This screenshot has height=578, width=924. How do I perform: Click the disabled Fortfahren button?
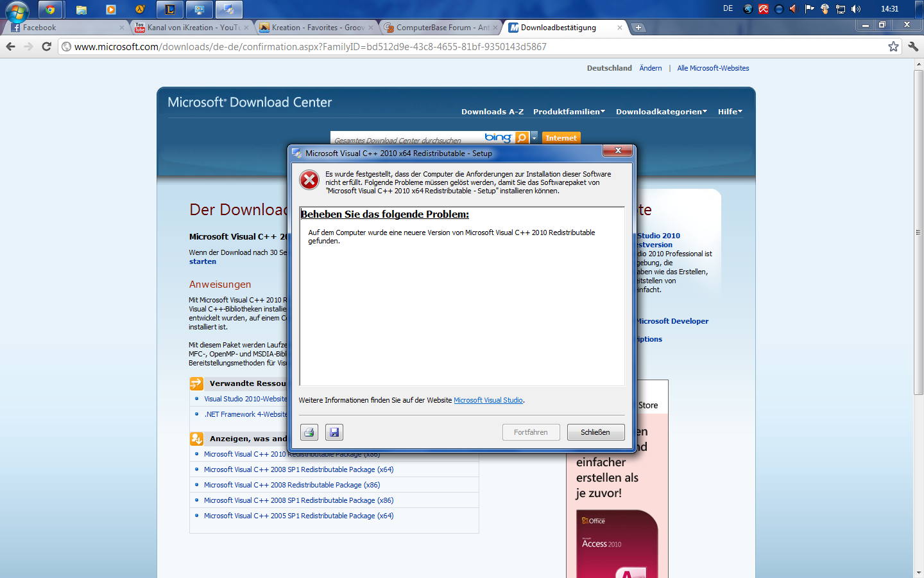pos(531,432)
